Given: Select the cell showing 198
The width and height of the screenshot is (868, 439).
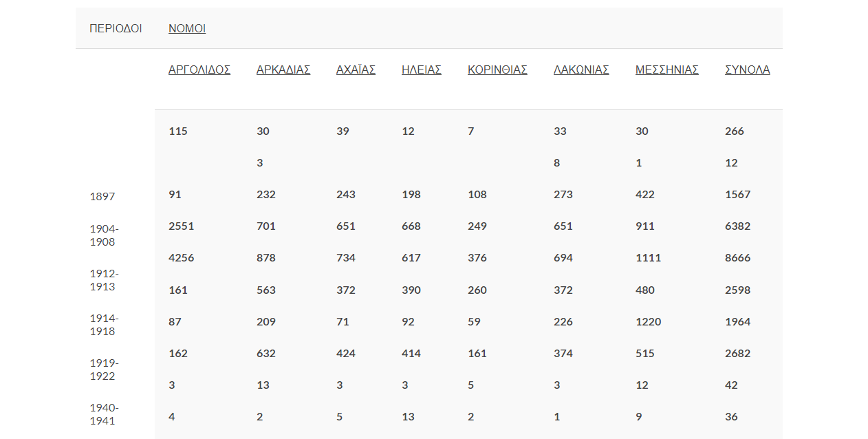Looking at the screenshot, I should tap(411, 195).
